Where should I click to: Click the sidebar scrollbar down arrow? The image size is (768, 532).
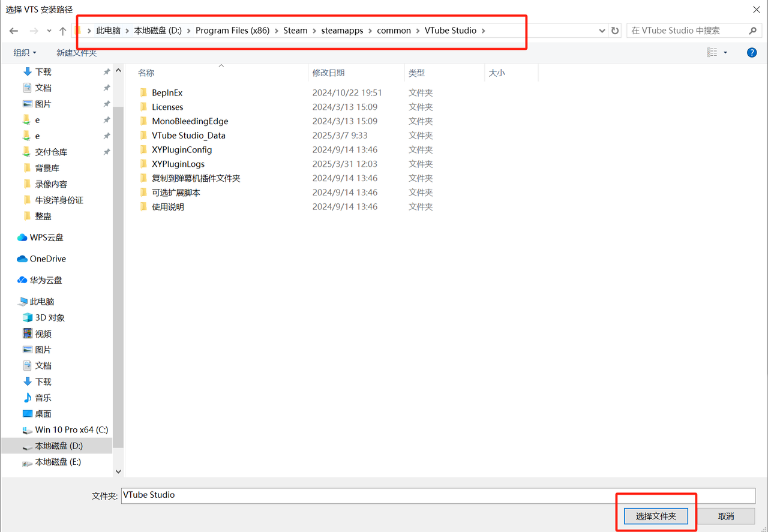[x=118, y=472]
